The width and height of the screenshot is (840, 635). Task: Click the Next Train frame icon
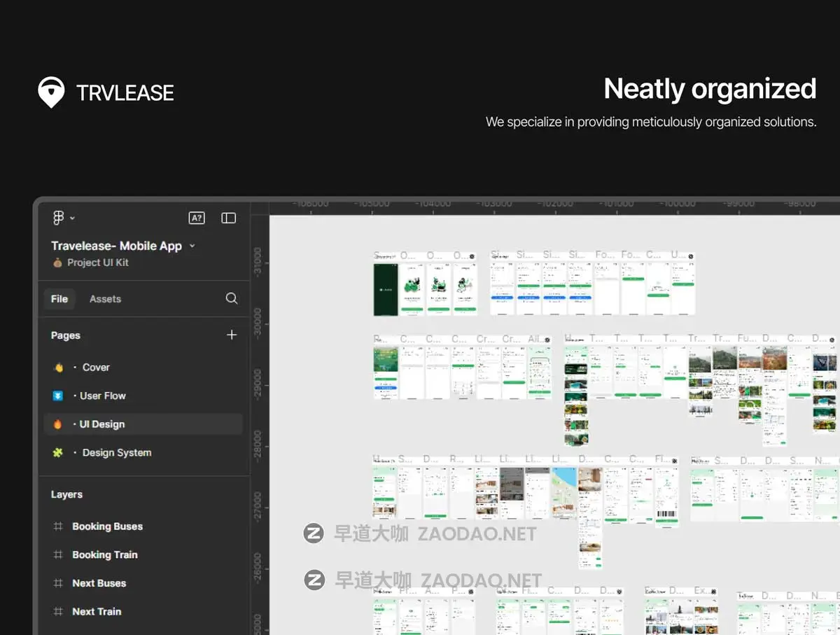point(58,611)
